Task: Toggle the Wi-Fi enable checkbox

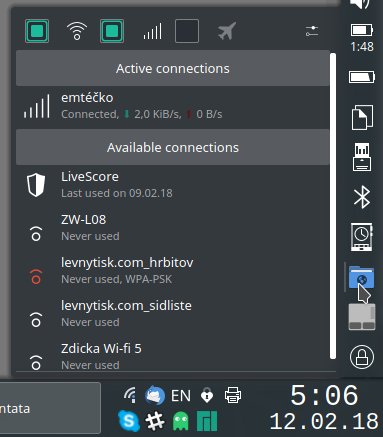Action: point(37,31)
